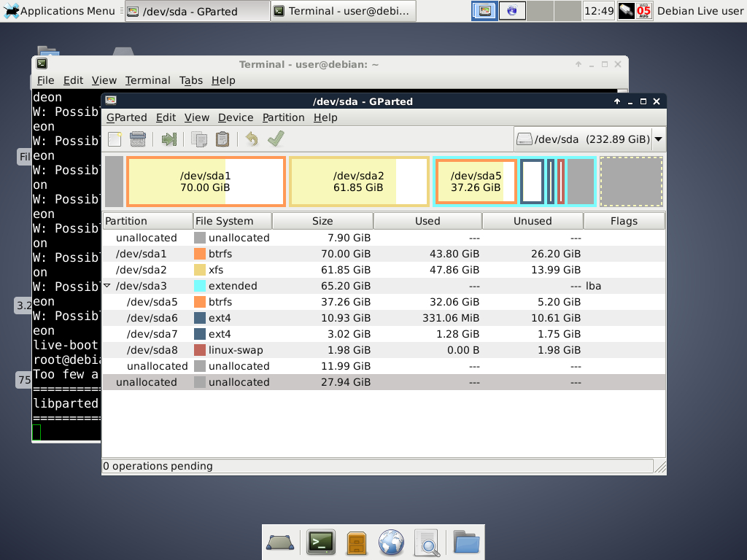Select the /dev/sda7 row
This screenshot has height=560, width=747.
[384, 334]
